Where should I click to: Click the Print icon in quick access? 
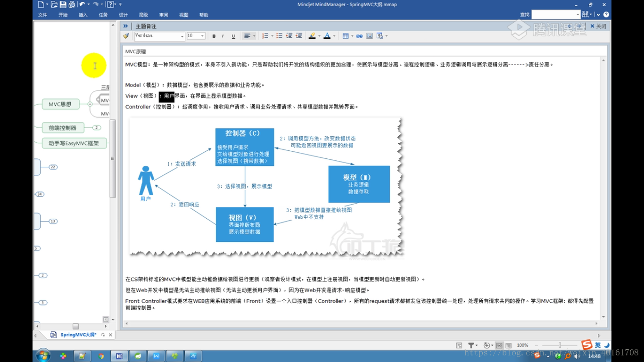[x=72, y=4]
